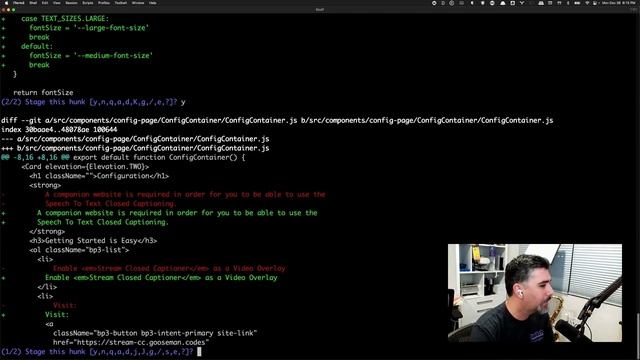Click '<h3>Getting Started is Easy</h3>' line

(x=93, y=241)
